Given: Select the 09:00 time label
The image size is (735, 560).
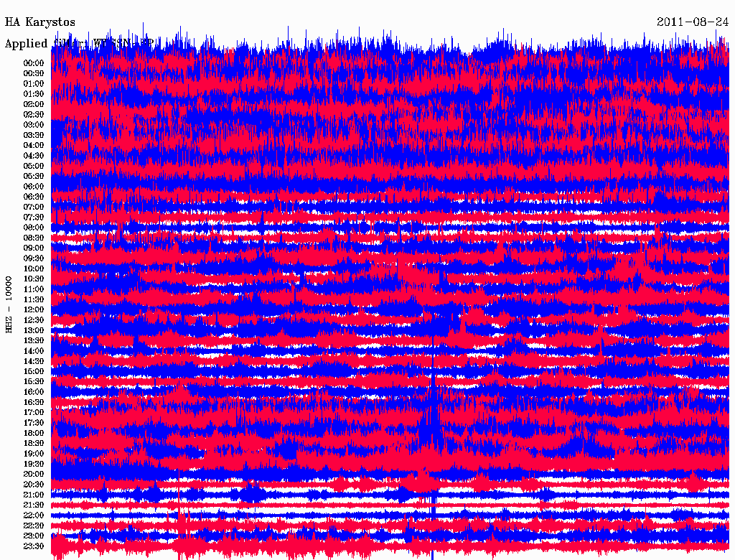Looking at the screenshot, I should [x=34, y=248].
